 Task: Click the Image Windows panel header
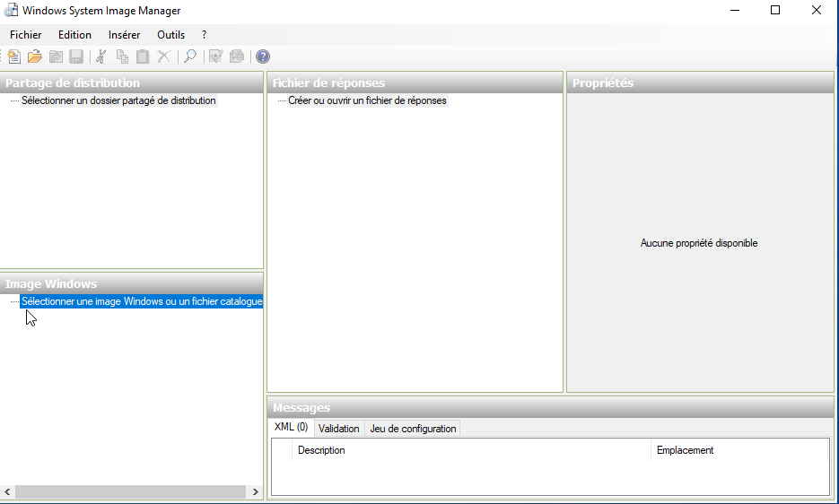(132, 283)
